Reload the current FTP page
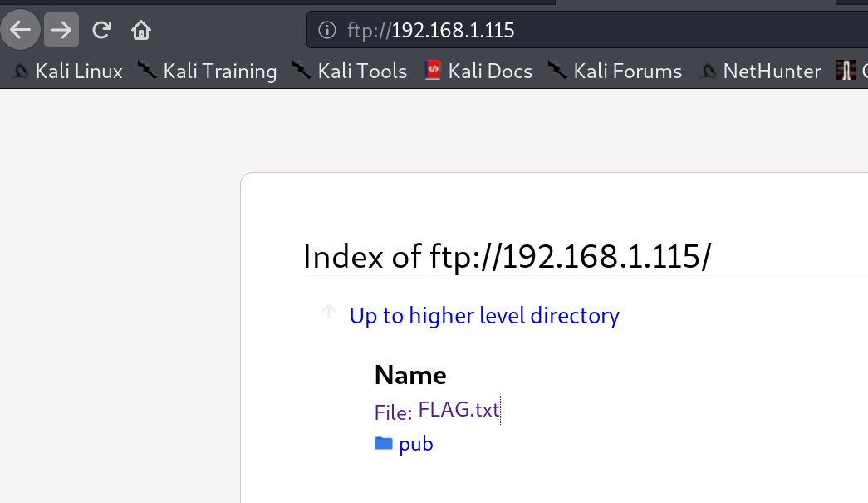The height and width of the screenshot is (503, 868). [x=101, y=31]
